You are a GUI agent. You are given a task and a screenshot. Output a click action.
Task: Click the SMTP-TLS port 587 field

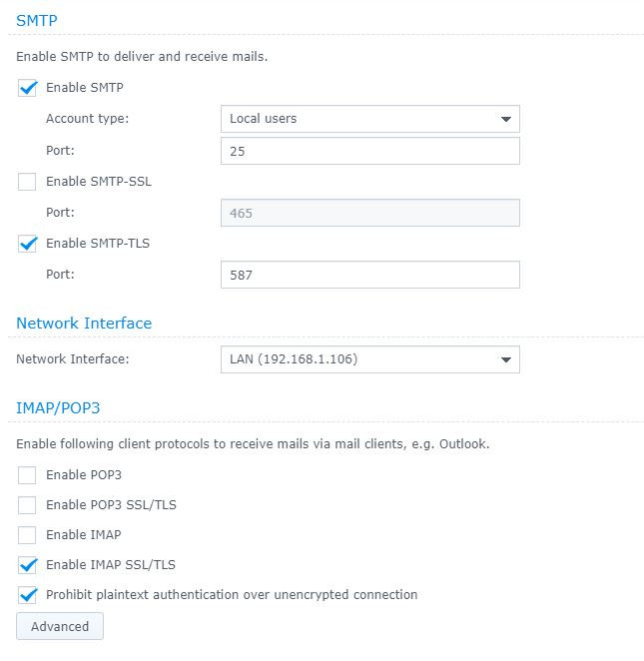[x=369, y=275]
